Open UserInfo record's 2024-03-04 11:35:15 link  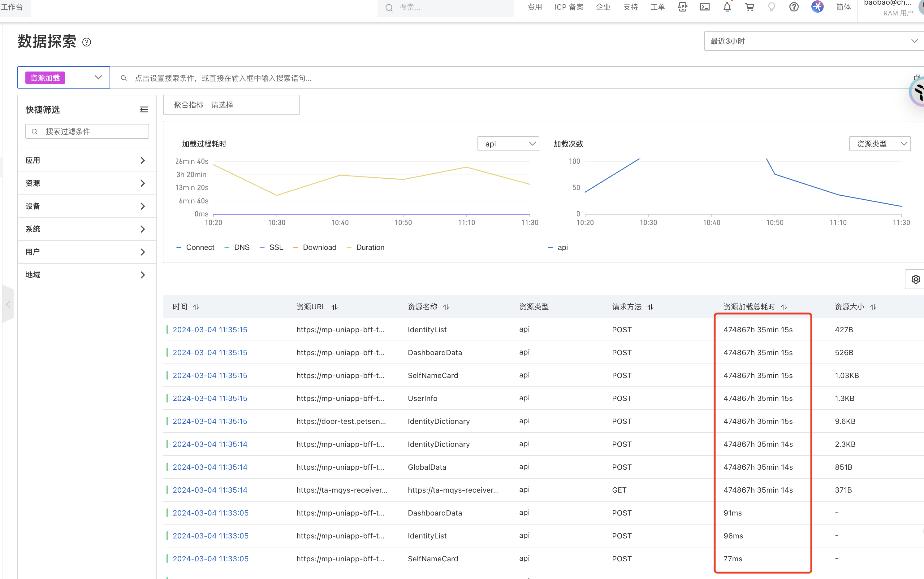click(210, 398)
